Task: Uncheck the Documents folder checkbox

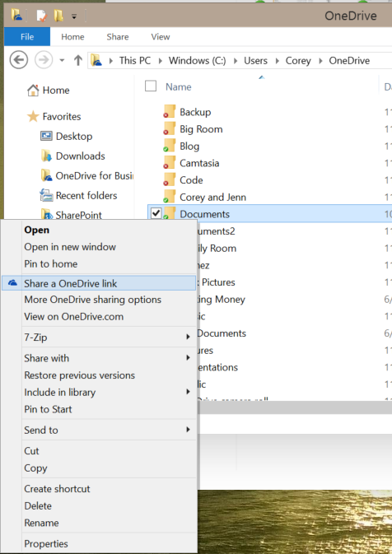Action: tap(156, 213)
